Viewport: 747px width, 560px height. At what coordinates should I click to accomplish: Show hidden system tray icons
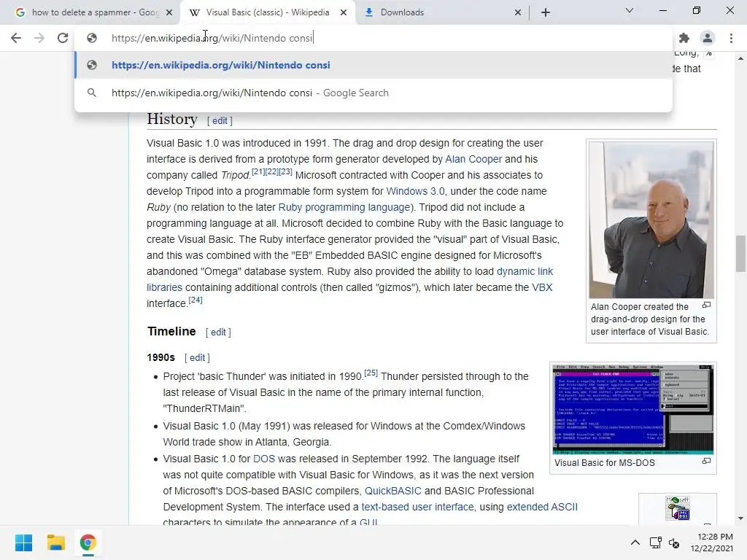(635, 542)
